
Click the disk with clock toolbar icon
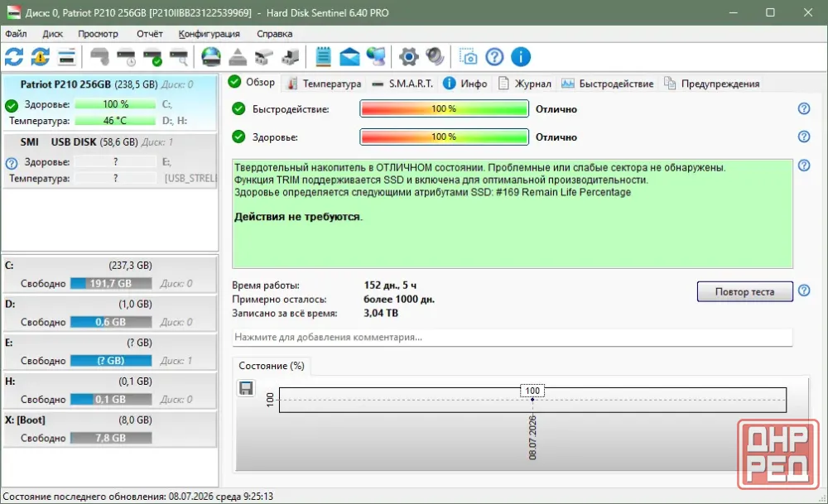[x=126, y=57]
